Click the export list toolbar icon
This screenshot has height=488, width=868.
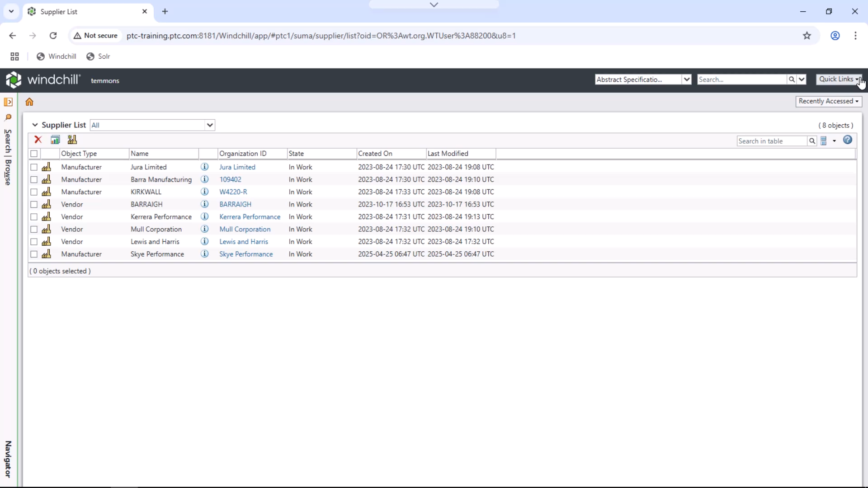[x=55, y=140]
